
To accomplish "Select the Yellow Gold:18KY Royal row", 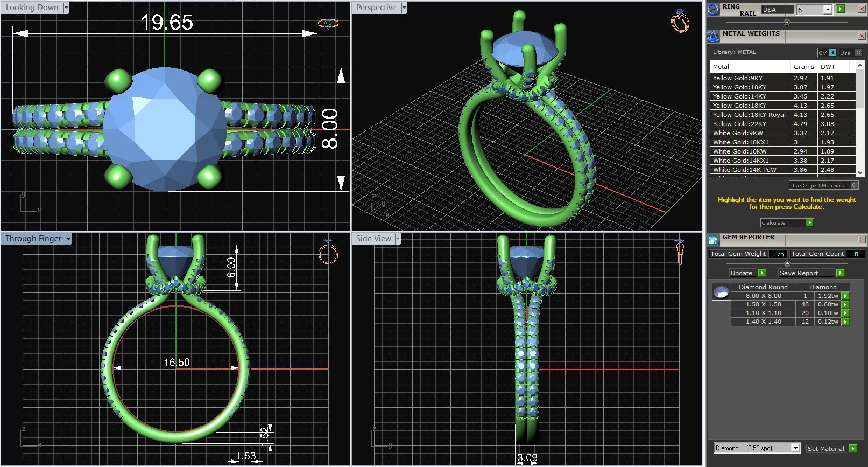I will pos(782,115).
